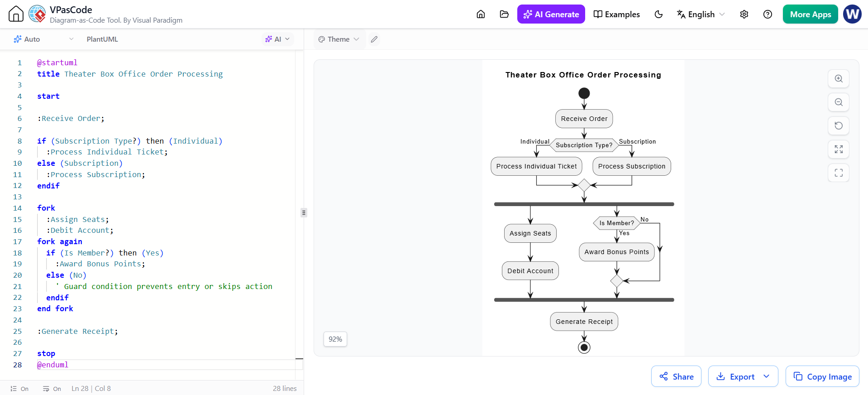Open the AI dropdown in editor toolbar
The image size is (868, 395).
point(277,39)
